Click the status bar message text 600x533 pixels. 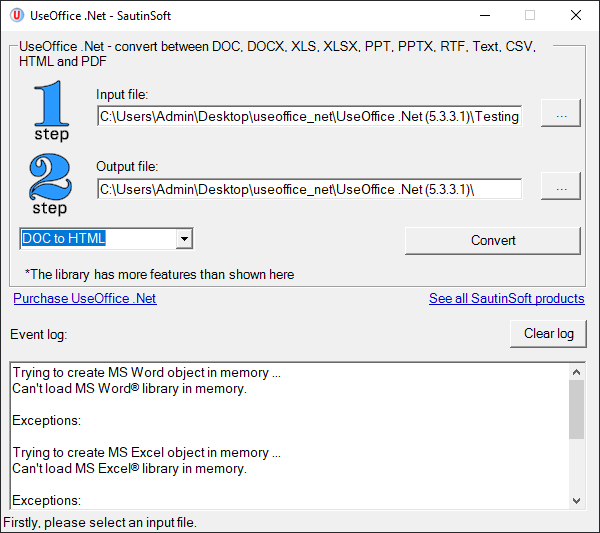pos(100,522)
